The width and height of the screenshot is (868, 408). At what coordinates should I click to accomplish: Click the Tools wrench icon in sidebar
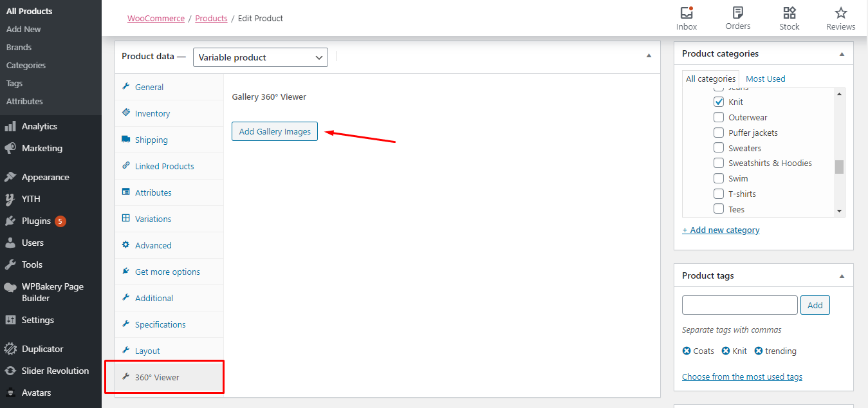click(x=10, y=264)
